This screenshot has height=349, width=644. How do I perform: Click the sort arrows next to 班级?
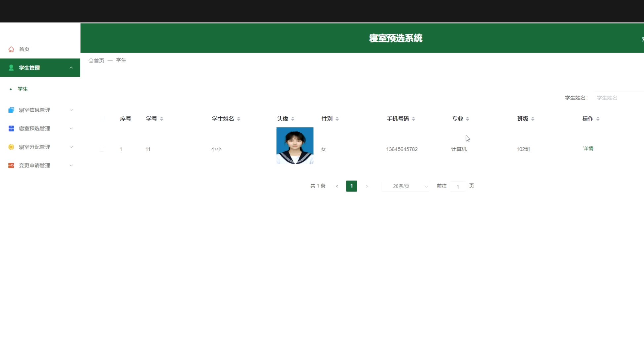(533, 119)
